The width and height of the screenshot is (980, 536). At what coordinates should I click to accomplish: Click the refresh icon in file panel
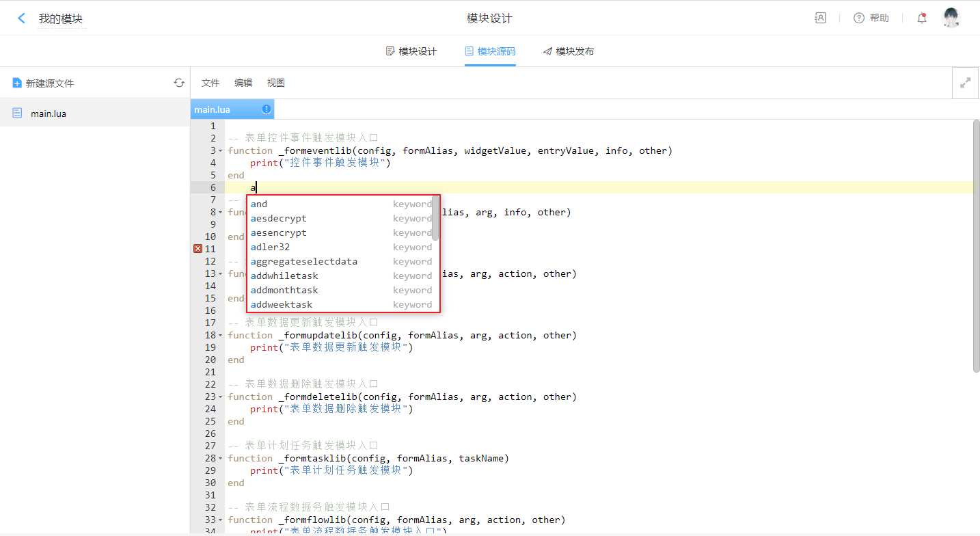coord(179,83)
